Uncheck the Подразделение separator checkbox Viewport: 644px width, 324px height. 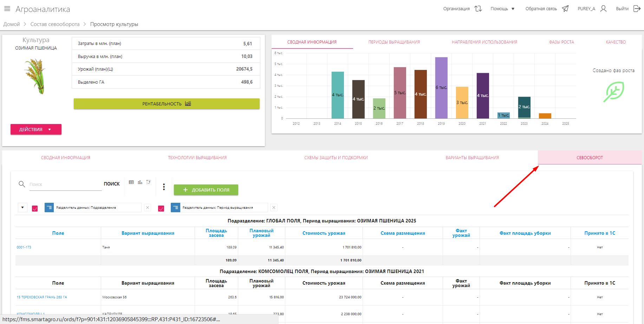[35, 208]
